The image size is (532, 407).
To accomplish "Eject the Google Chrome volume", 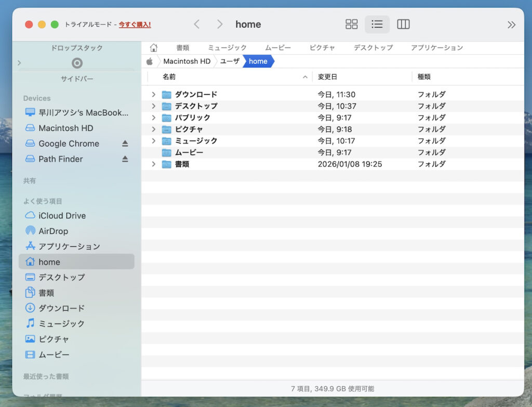I will coord(125,143).
